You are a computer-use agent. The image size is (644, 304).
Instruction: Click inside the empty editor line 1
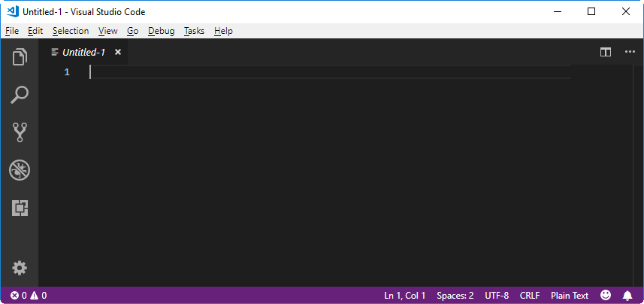301,72
